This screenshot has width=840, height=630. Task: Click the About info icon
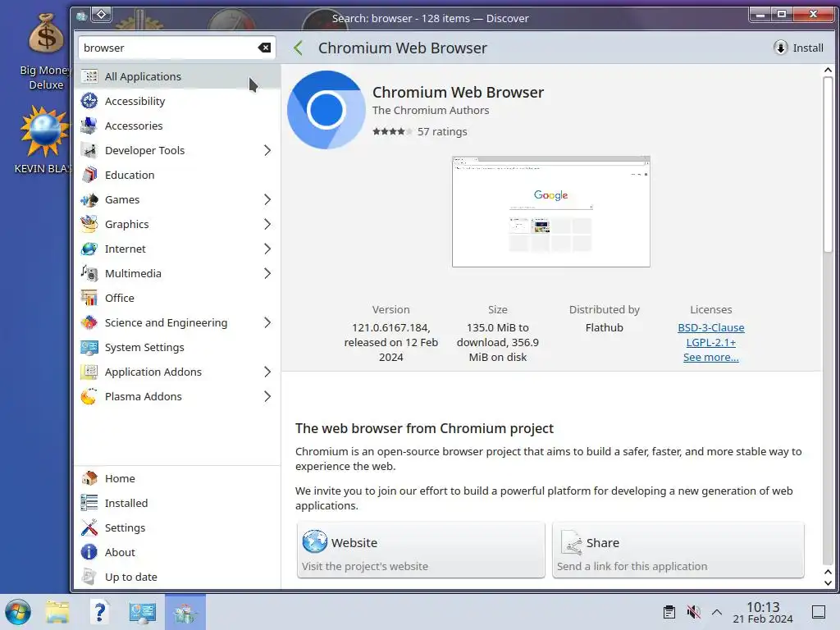tap(89, 552)
